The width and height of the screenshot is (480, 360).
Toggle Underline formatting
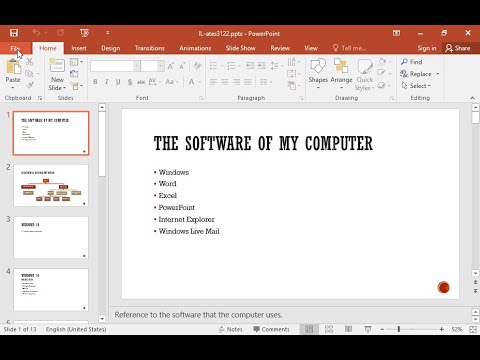pyautogui.click(x=118, y=82)
